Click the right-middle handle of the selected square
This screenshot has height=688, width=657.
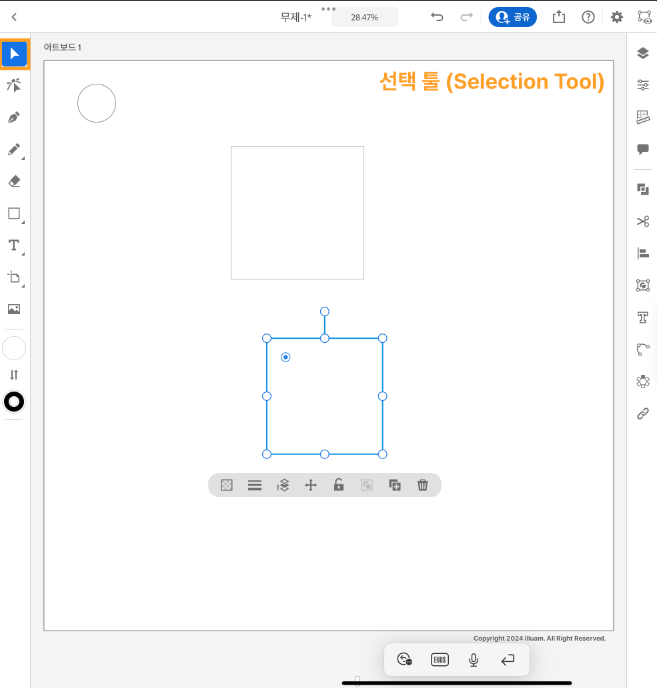click(382, 396)
